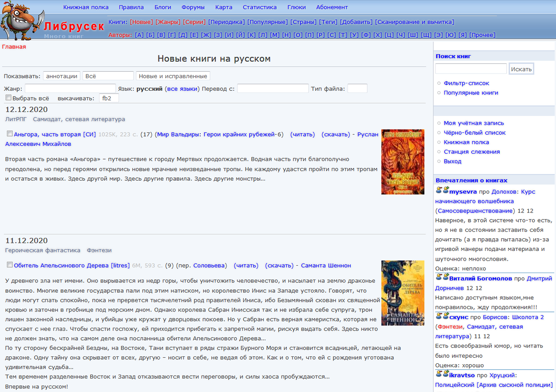
Task: Open authors [Прочее] link
Action: click(x=482, y=35)
